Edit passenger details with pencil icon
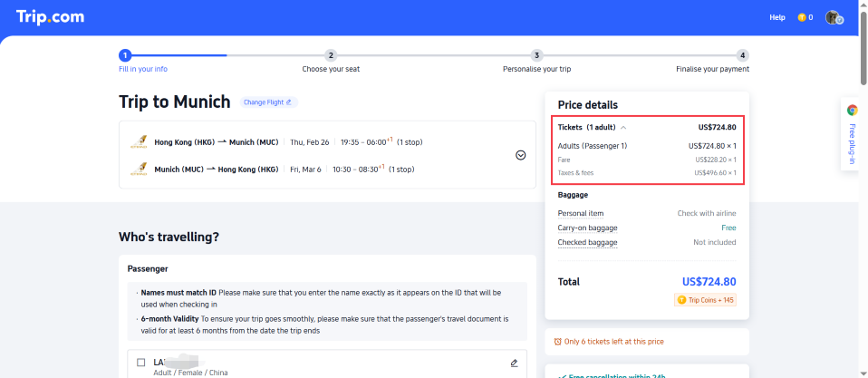This screenshot has width=868, height=378. (x=514, y=363)
